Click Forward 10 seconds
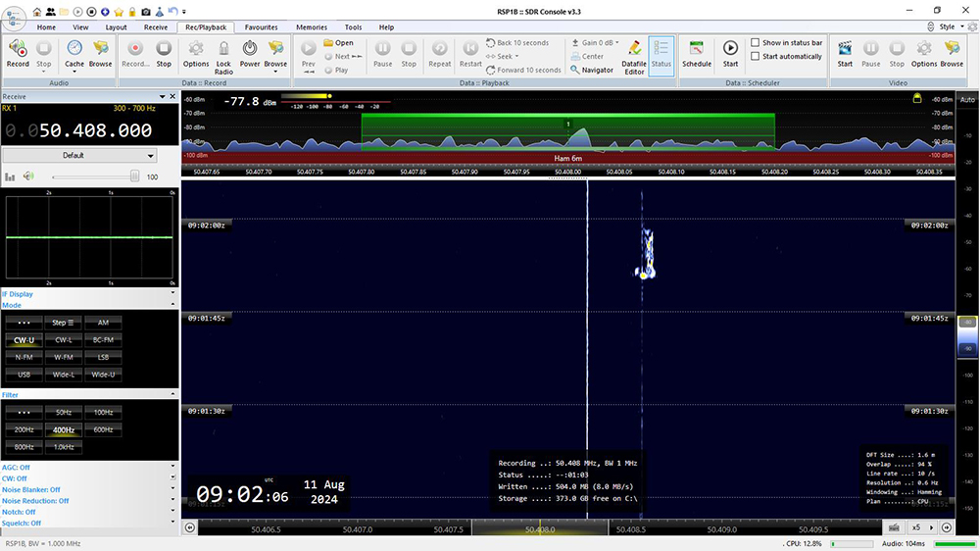The width and height of the screenshot is (980, 551). pos(523,70)
